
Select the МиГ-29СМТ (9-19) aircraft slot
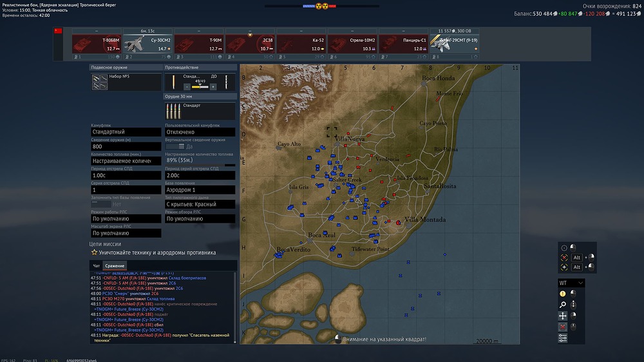coord(454,44)
